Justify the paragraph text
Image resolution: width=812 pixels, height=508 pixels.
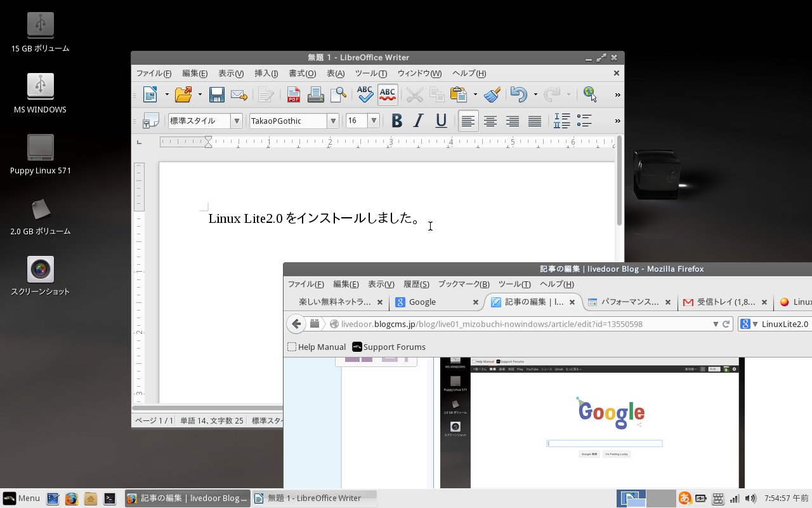(535, 121)
